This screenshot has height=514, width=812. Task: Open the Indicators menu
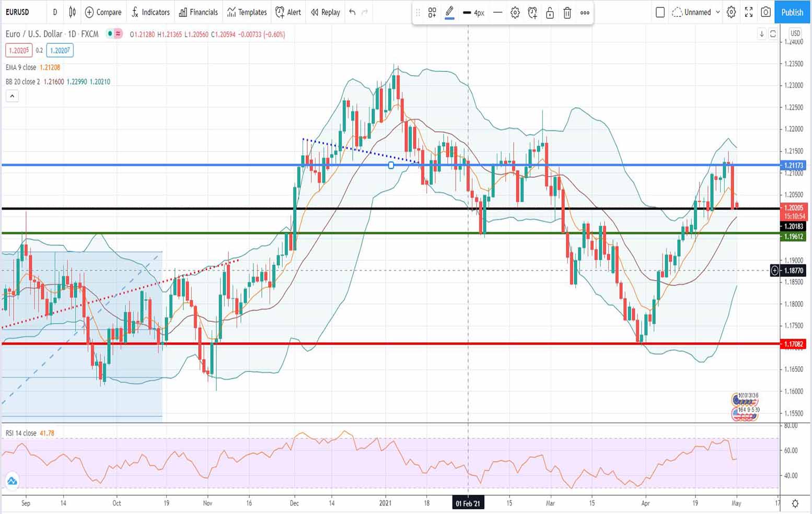click(x=150, y=12)
